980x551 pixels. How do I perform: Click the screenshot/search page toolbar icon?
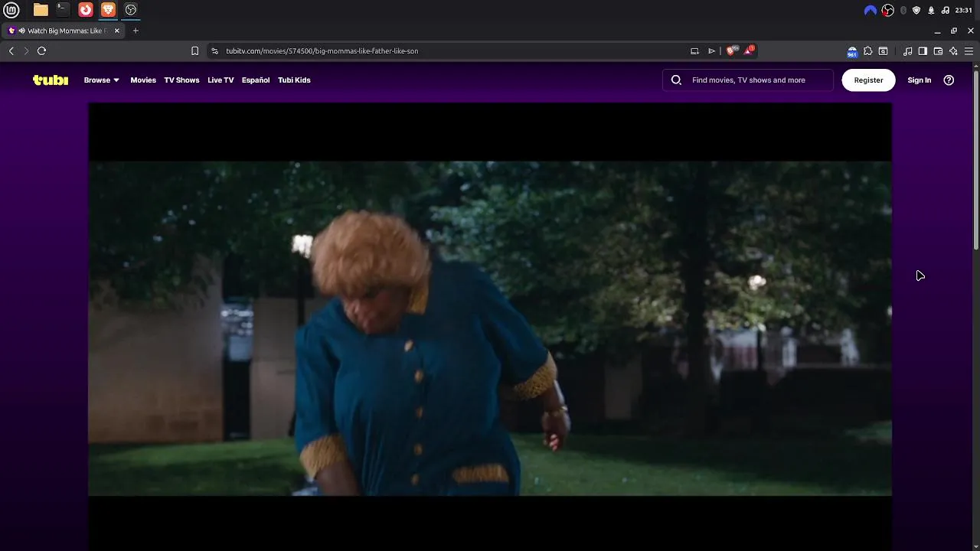(x=883, y=51)
